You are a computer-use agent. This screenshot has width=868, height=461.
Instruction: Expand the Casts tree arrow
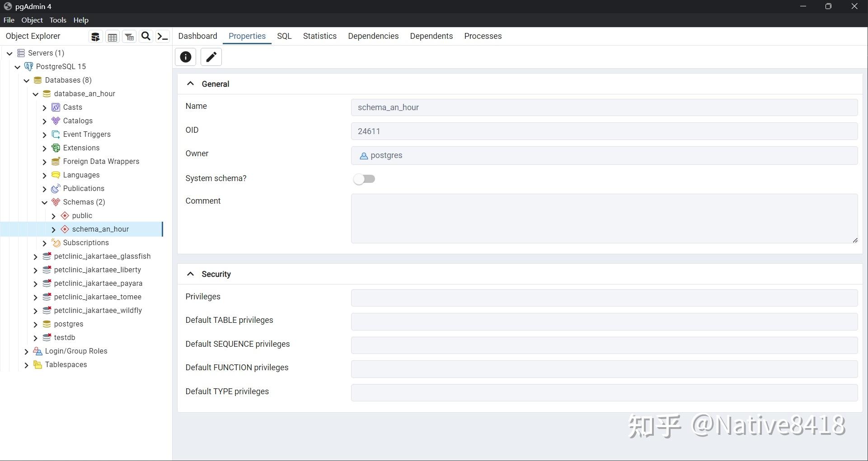tap(44, 107)
